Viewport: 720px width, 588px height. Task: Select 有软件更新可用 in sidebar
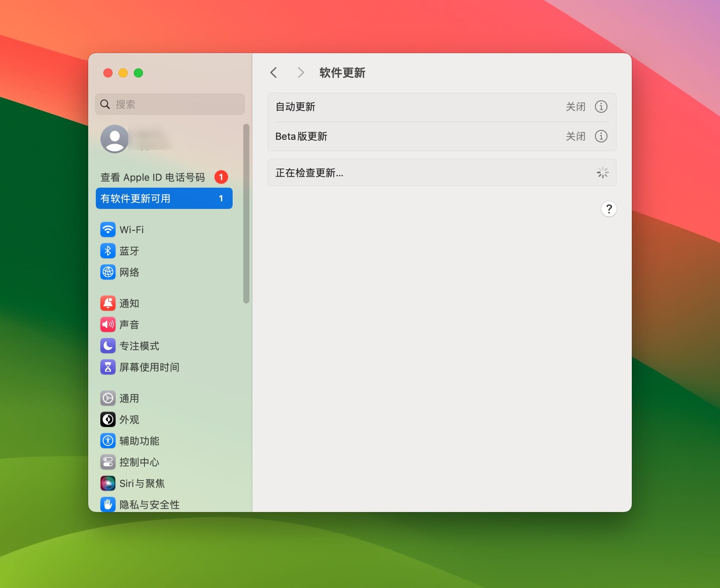click(164, 198)
